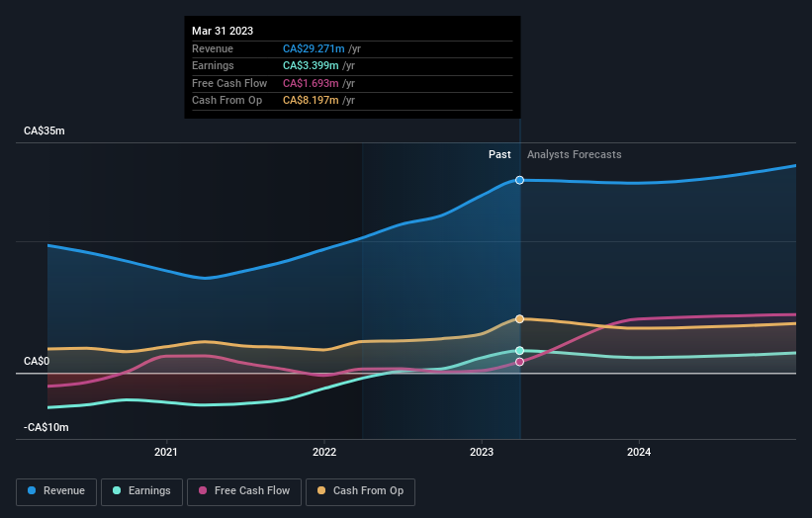Click the teal Earnings legend dot
The image size is (812, 518).
click(117, 490)
